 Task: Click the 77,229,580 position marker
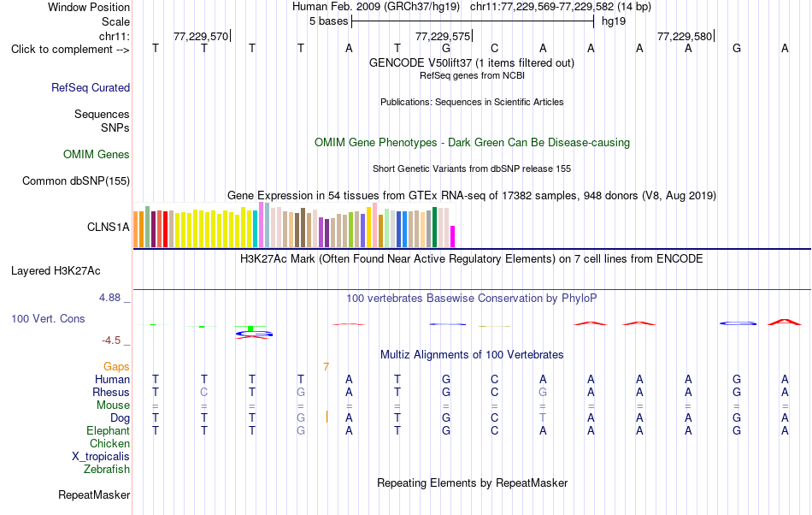pos(685,36)
